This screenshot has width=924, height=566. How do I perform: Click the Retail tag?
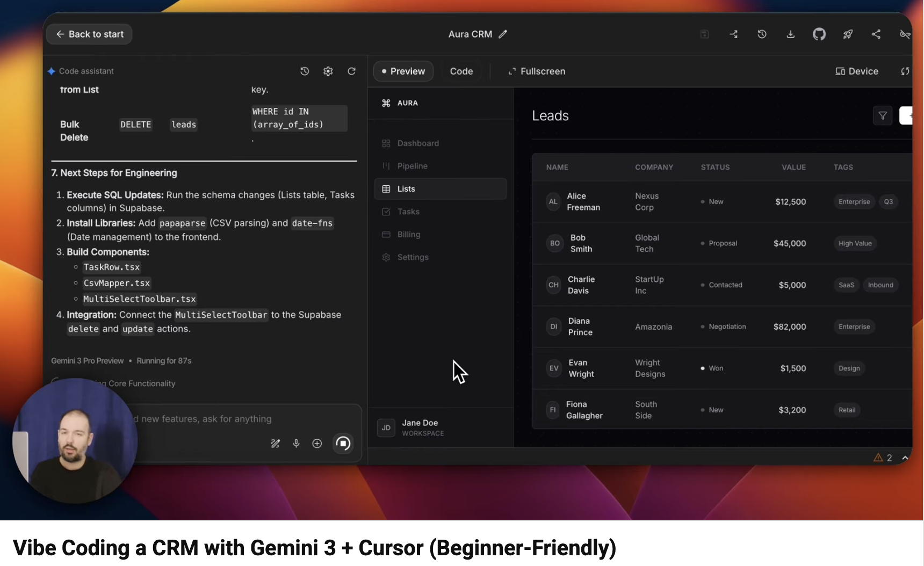(847, 410)
